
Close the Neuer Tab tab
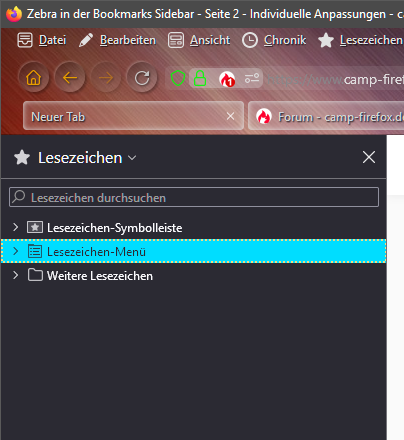tap(230, 116)
